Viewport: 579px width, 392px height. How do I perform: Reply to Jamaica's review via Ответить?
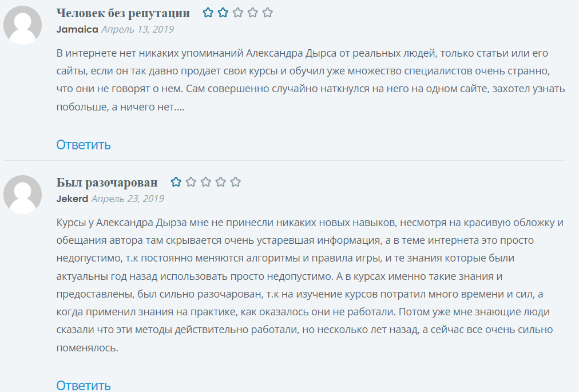pos(84,144)
